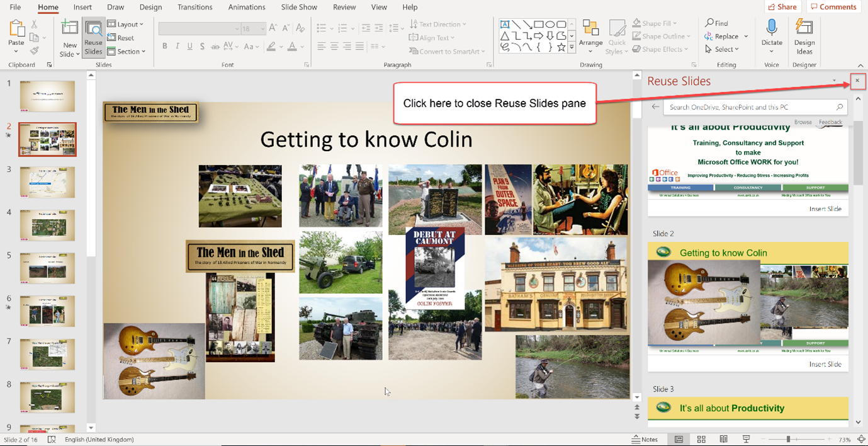Viewport: 868px width, 446px height.
Task: Select the star shape
Action: [561, 47]
